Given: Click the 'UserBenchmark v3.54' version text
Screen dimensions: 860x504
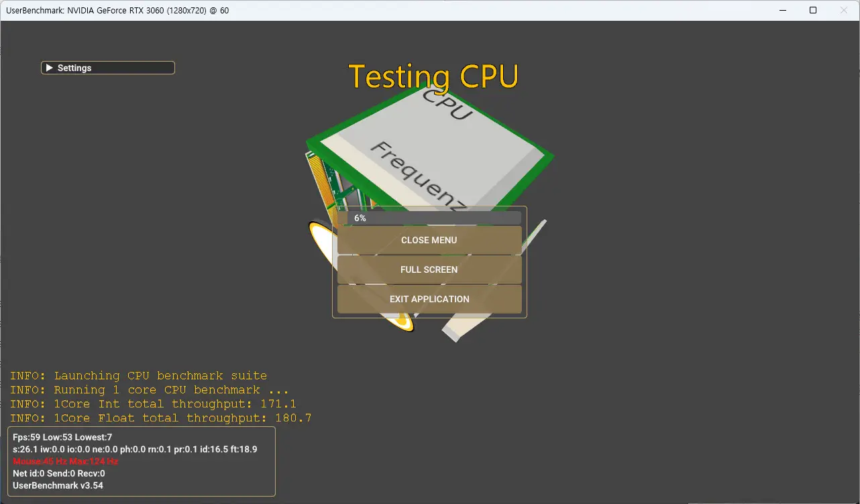Looking at the screenshot, I should point(58,485).
